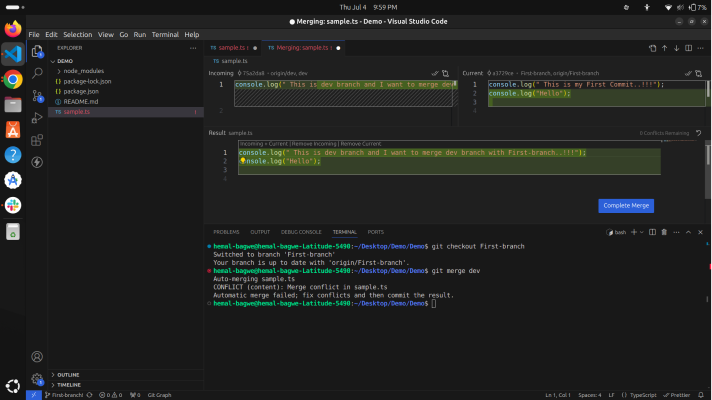Open the Explorer view in activity bar
This screenshot has width=712, height=400.
(37, 51)
